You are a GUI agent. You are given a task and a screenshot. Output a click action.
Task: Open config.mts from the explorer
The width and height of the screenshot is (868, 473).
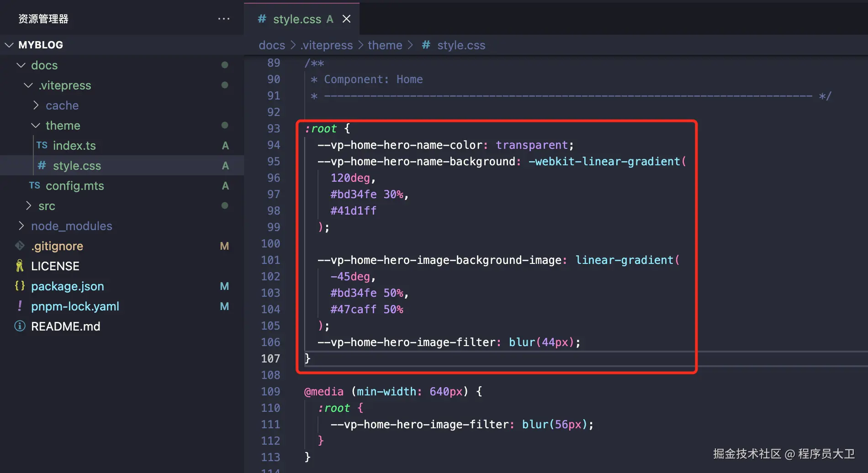coord(75,185)
